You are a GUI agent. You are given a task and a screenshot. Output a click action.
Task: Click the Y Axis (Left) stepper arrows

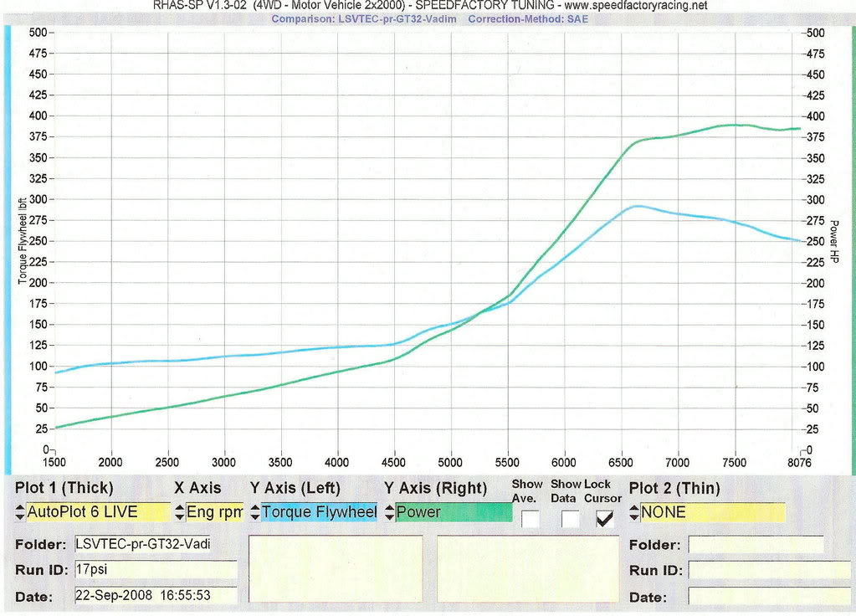pos(255,512)
